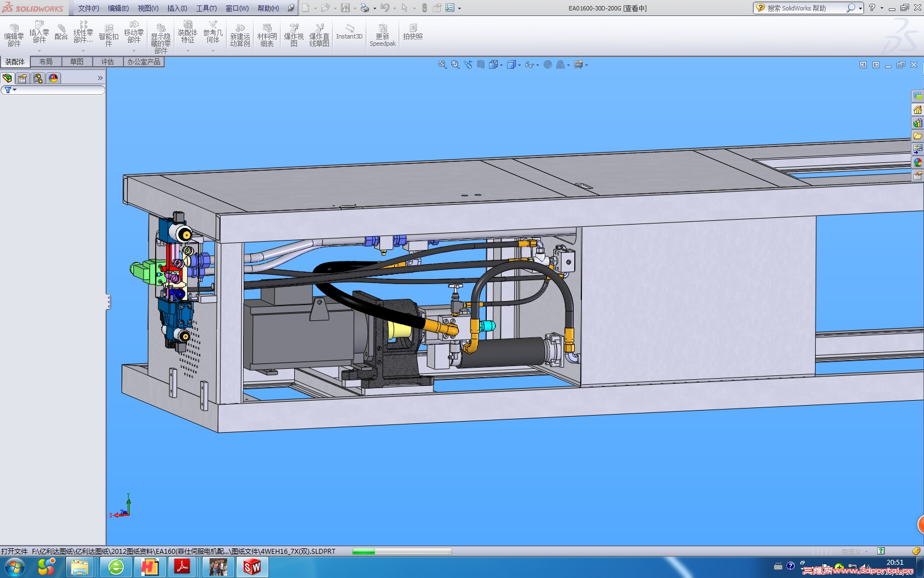Open the 视图(V) menu

point(148,8)
